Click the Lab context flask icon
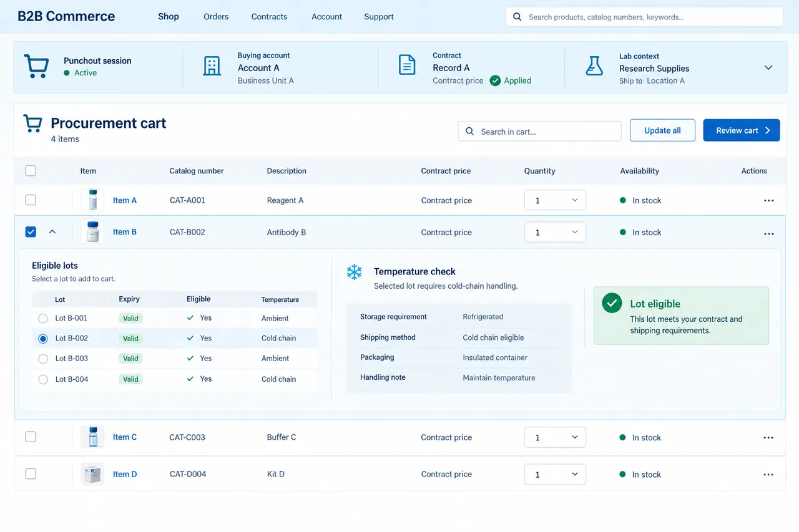This screenshot has width=799, height=532. click(x=594, y=65)
